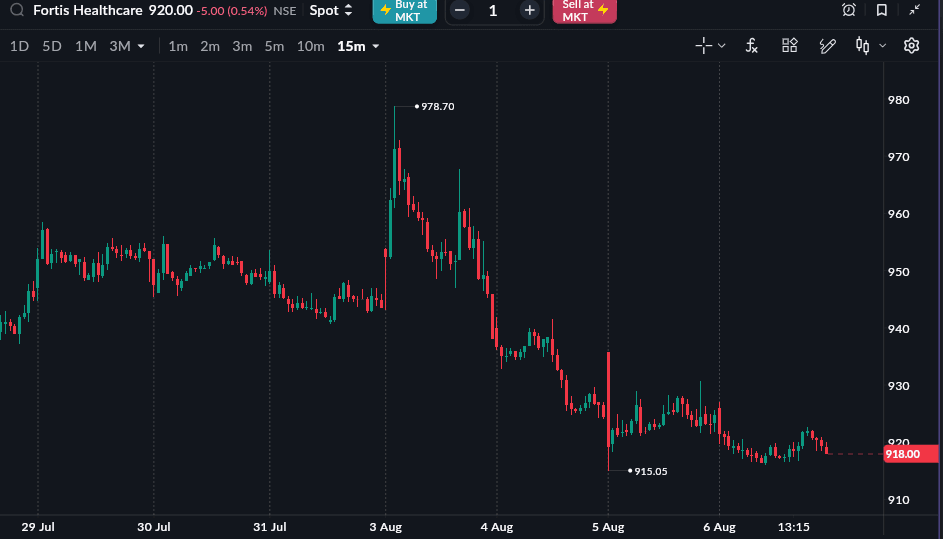The image size is (943, 539).
Task: Buy at MKT
Action: coord(405,10)
